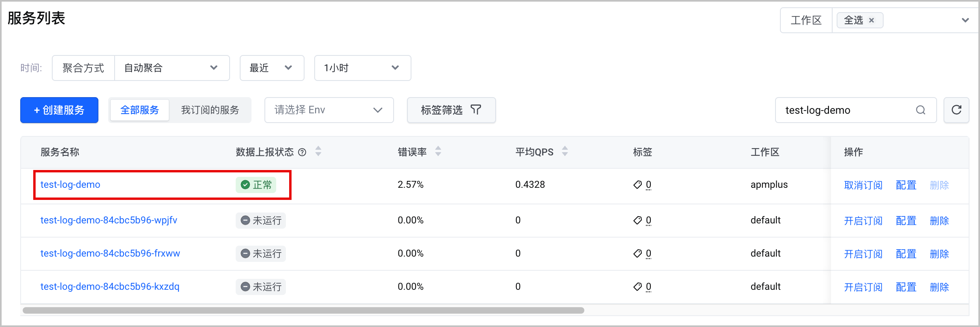Select the 全部服务 tab
Viewport: 980px width, 327px height.
[140, 110]
